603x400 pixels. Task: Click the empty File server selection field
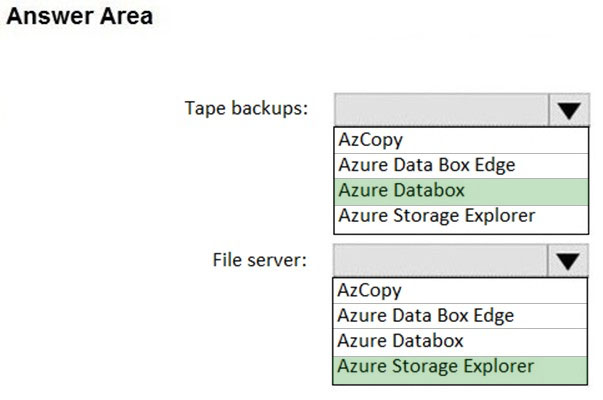[440, 261]
